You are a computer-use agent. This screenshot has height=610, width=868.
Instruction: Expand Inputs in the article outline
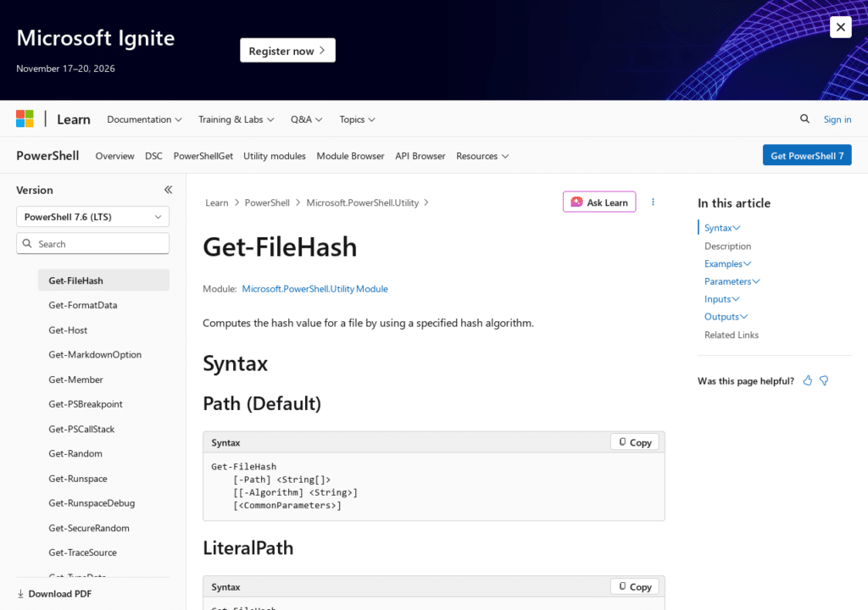pos(722,299)
